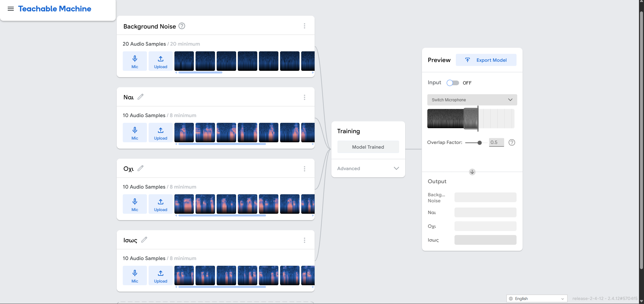Select first Ναι spectrogram sample
Viewport: 644px width, 304px height.
184,133
